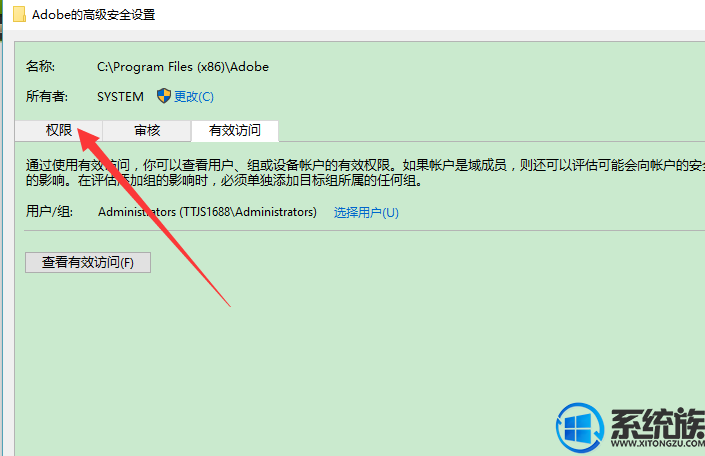
Task: Click the UAC shield icon beside 更改
Action: pyautogui.click(x=164, y=96)
